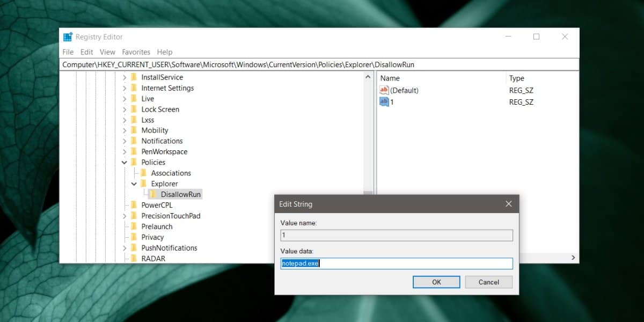Click the Value name field
This screenshot has height=322, width=644.
pyautogui.click(x=397, y=235)
